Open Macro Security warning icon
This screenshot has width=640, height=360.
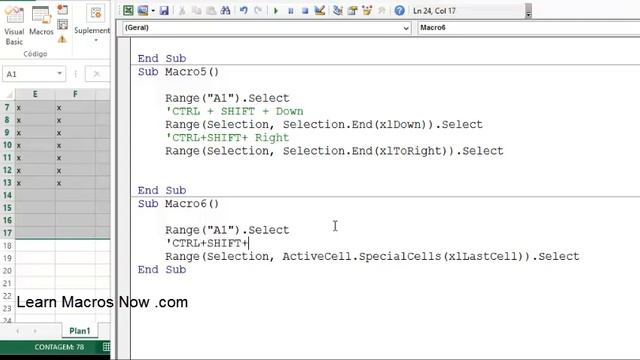pyautogui.click(x=62, y=39)
